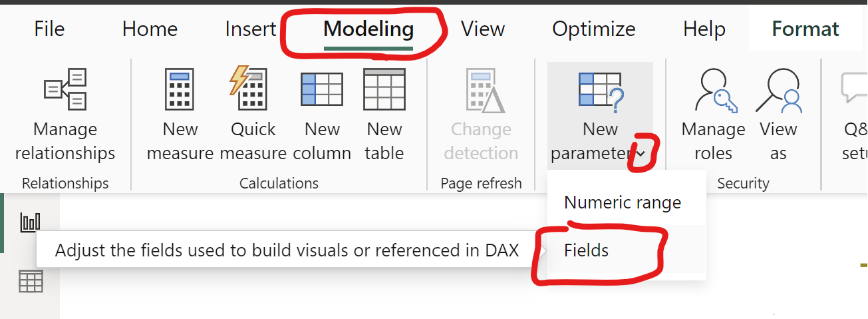The height and width of the screenshot is (319, 868).
Task: Go to the Insert tab
Action: 250,29
